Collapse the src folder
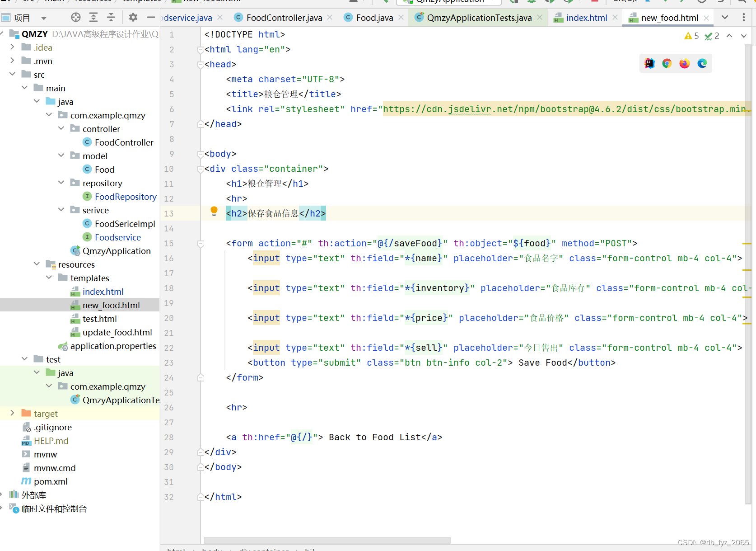Image resolution: width=756 pixels, height=551 pixels. point(12,74)
